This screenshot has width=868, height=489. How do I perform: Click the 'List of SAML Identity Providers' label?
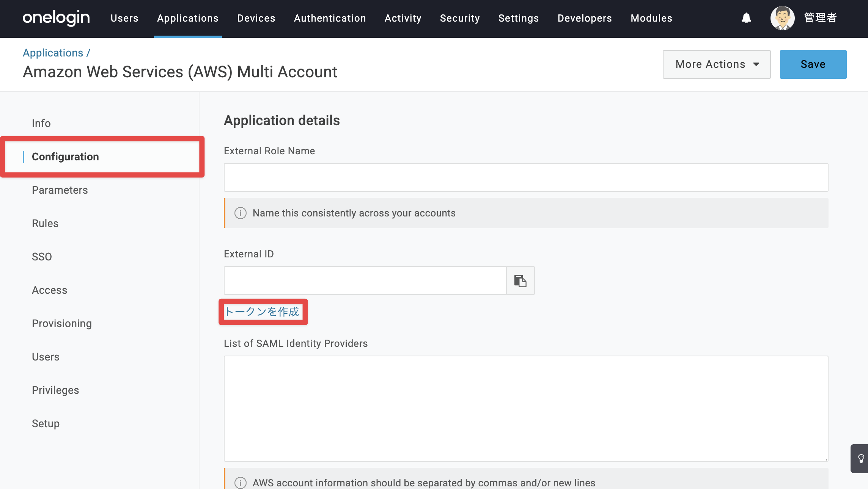296,343
